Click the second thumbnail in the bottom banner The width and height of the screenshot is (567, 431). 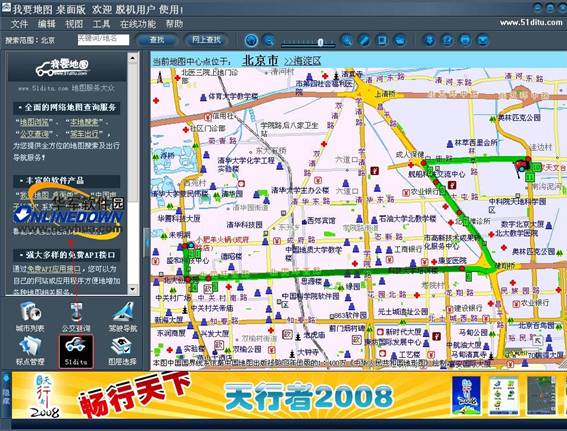tap(504, 395)
